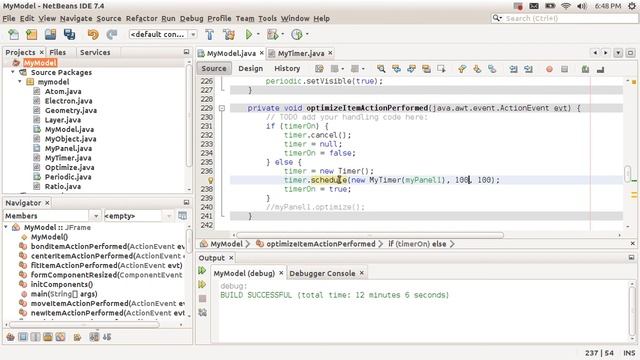
Task: Click the Re-run with different parameters icon
Action: pyautogui.click(x=202, y=284)
